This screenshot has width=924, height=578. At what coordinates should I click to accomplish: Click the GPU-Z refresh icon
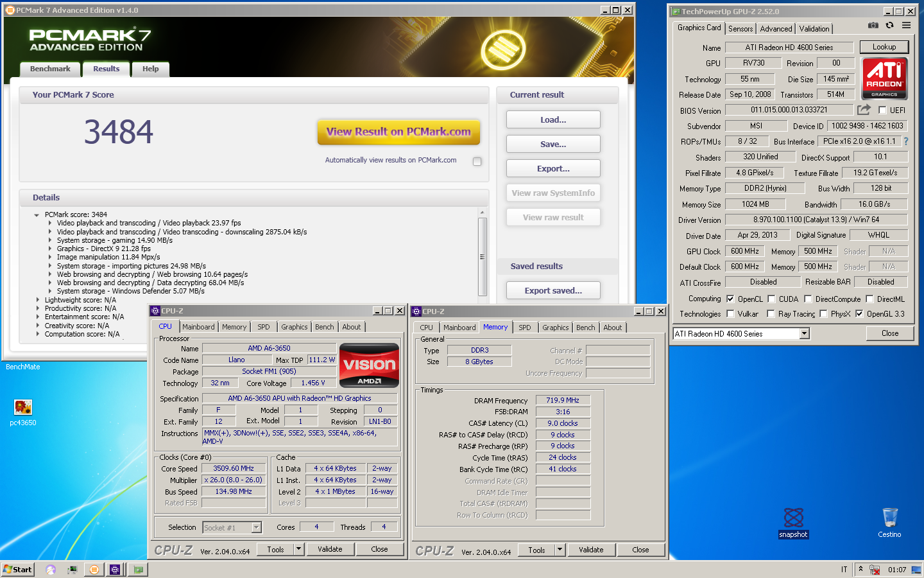click(x=889, y=25)
